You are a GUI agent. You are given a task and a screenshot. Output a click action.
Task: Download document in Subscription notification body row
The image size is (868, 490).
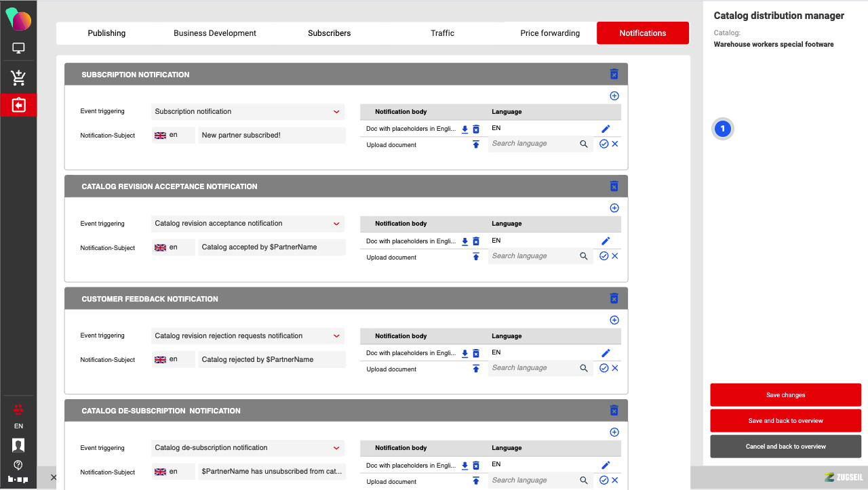click(x=465, y=129)
